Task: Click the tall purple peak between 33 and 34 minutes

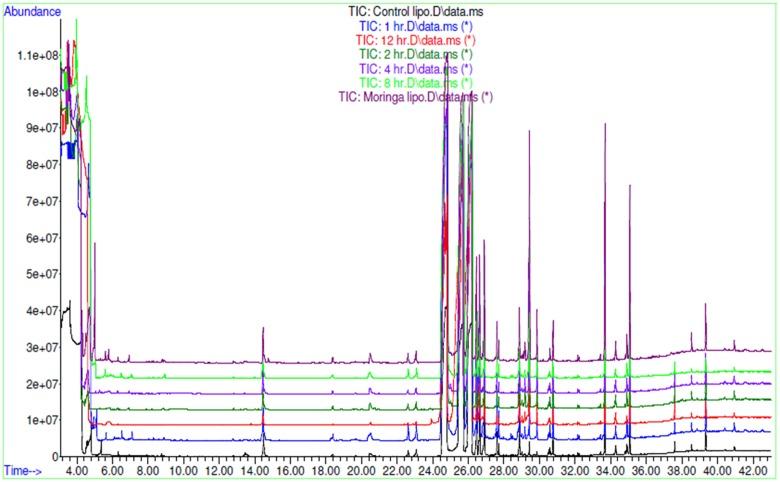Action: 605,124
